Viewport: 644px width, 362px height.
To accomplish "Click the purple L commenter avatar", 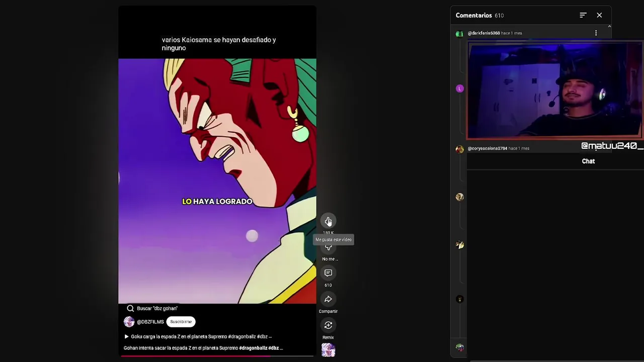I will (x=459, y=88).
